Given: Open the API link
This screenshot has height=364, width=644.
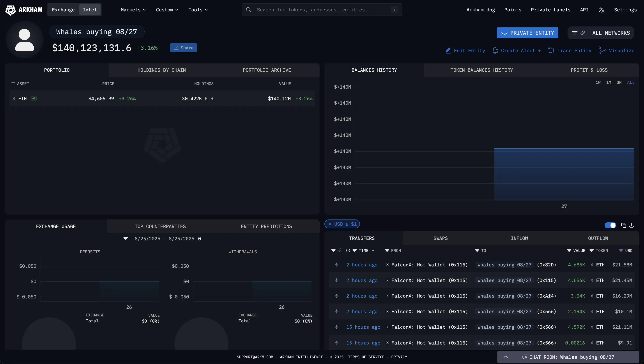Looking at the screenshot, I should [584, 10].
